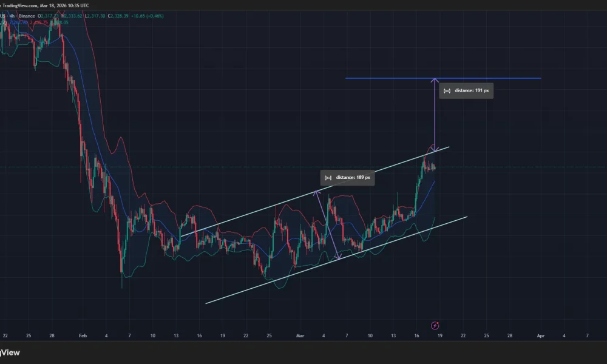Click the high value H 2,333.62
607x364 pixels.
72,16
